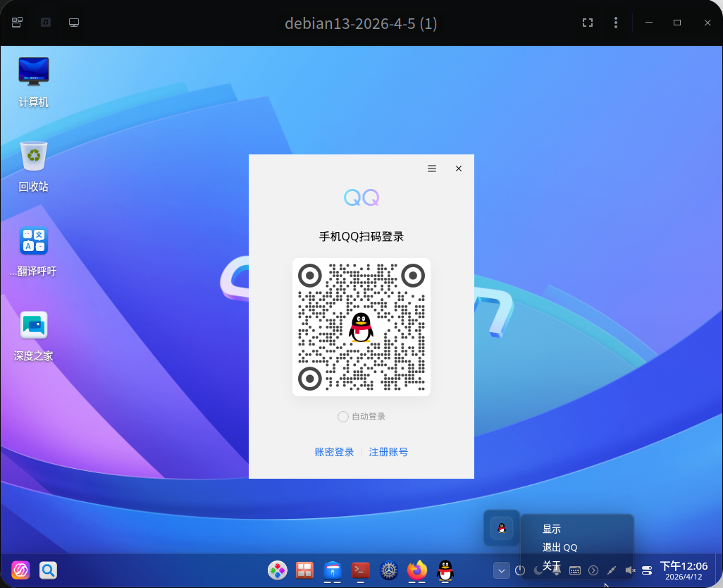The height and width of the screenshot is (588, 723).
Task: Open the terminal dock icon
Action: point(361,570)
